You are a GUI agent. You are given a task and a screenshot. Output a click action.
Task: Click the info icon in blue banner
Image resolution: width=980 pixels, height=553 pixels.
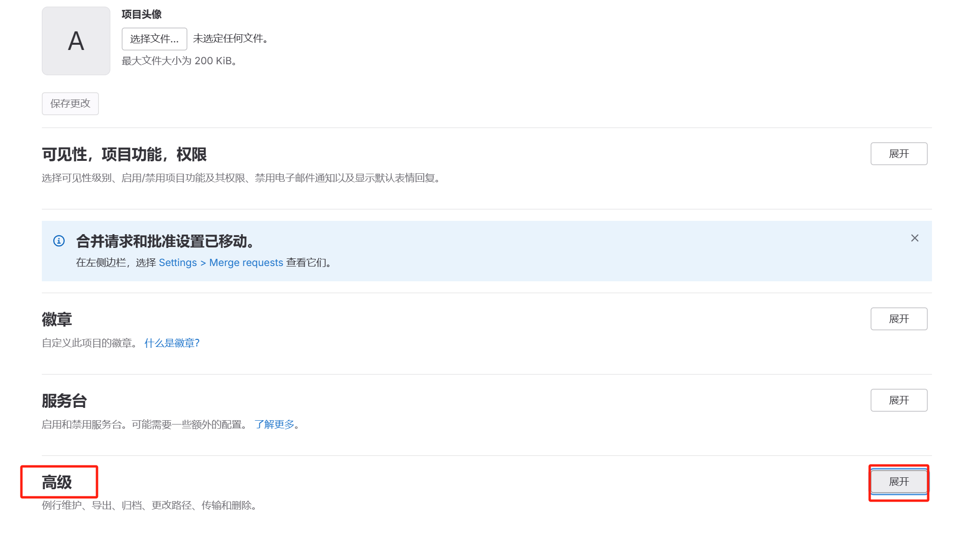(x=59, y=241)
